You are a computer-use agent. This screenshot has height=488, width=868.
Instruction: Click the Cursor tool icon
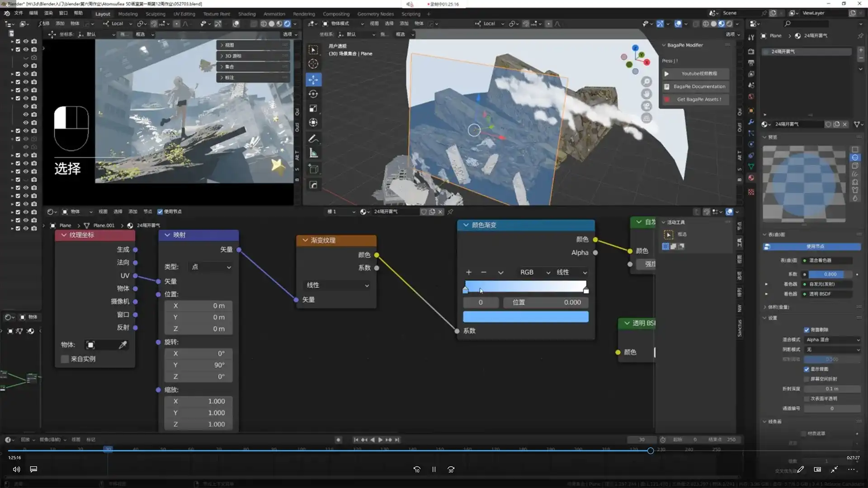313,64
